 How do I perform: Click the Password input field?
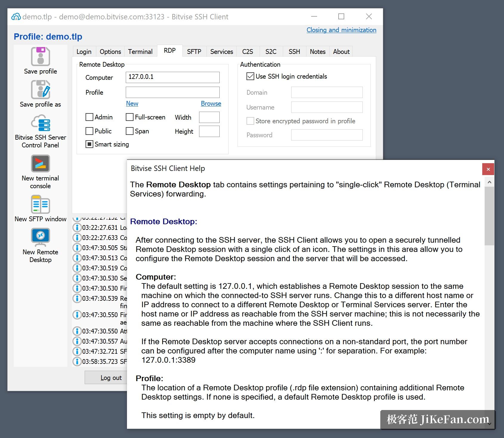tap(327, 135)
